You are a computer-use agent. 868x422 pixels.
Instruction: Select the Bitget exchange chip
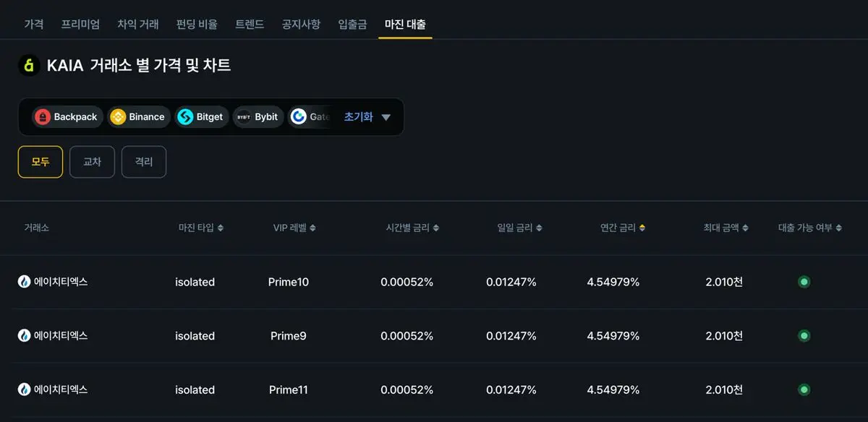202,116
